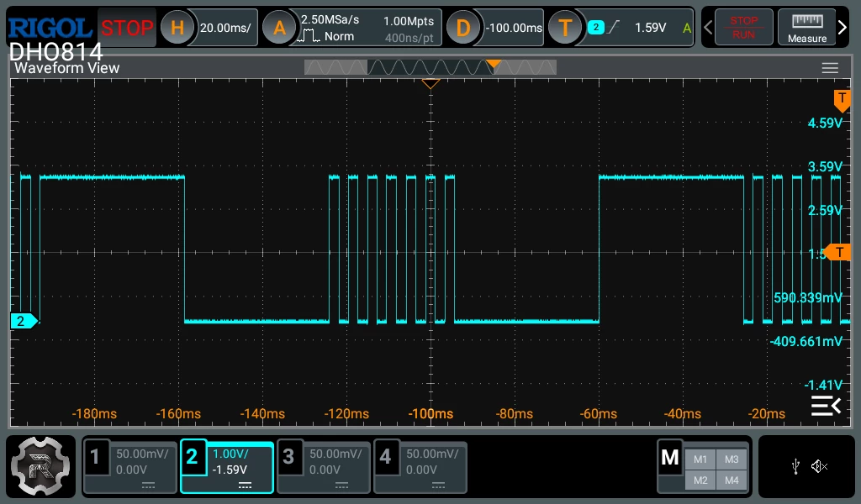Tap the 2.50MSa/s sample rate readout
The image size is (861, 504).
(330, 20)
